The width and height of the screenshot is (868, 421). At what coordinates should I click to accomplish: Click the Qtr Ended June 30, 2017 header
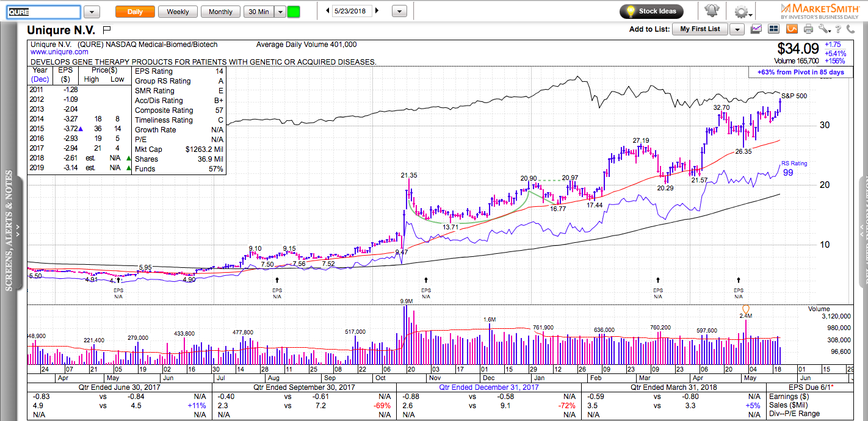[x=118, y=387]
